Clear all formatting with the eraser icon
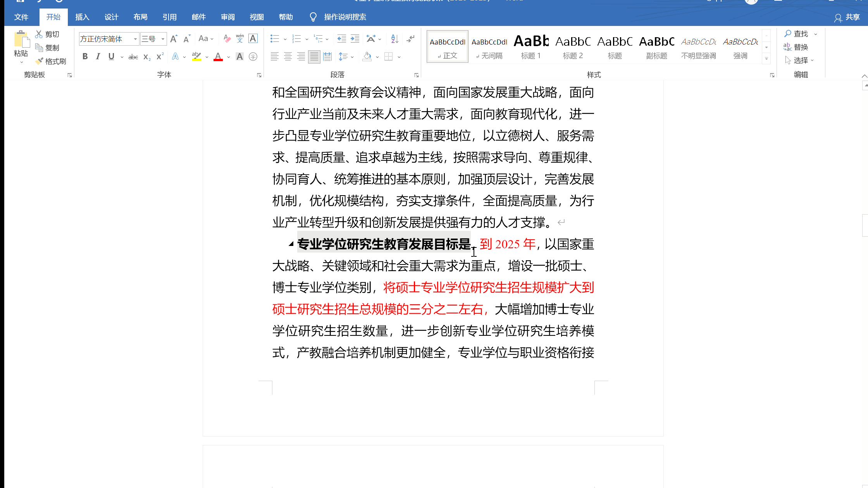Image resolution: width=868 pixels, height=488 pixels. (227, 39)
